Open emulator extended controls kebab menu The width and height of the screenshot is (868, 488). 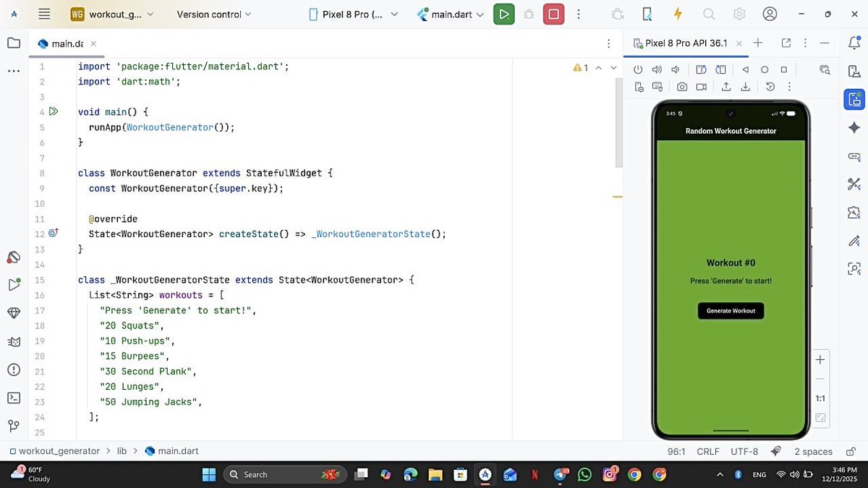[x=790, y=87]
